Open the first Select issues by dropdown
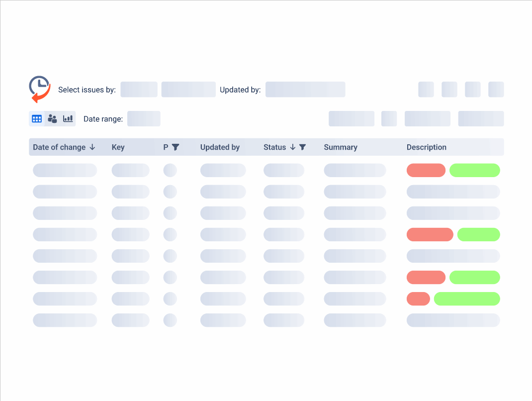This screenshot has height=401, width=532. pos(139,90)
